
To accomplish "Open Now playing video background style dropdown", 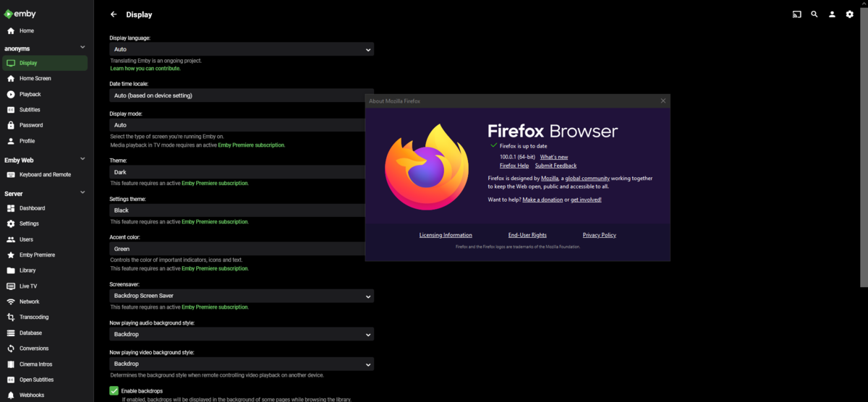I will 242,364.
